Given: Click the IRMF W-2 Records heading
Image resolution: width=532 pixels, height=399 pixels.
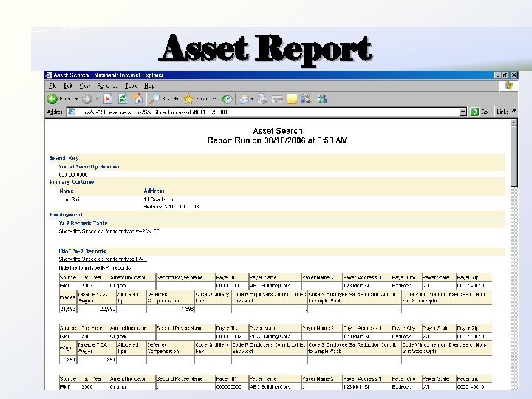Looking at the screenshot, I should (82, 251).
